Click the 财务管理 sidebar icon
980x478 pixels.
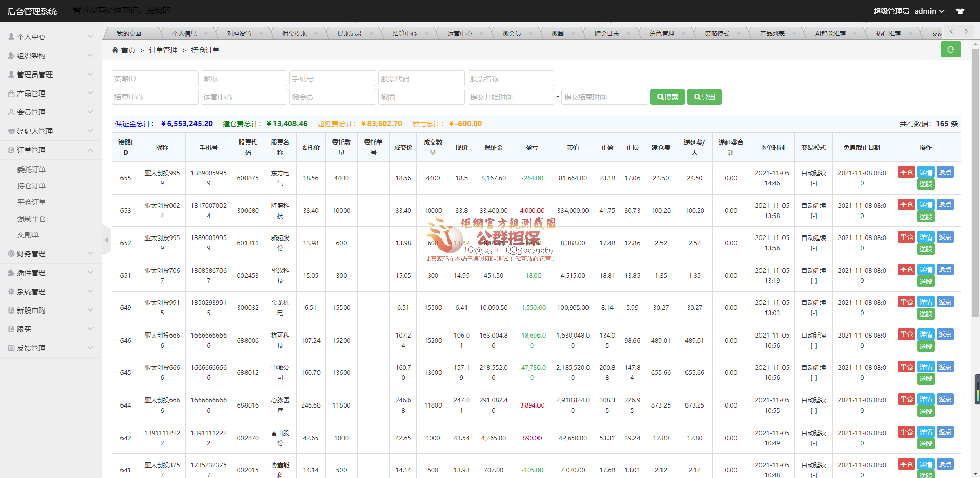coord(11,253)
